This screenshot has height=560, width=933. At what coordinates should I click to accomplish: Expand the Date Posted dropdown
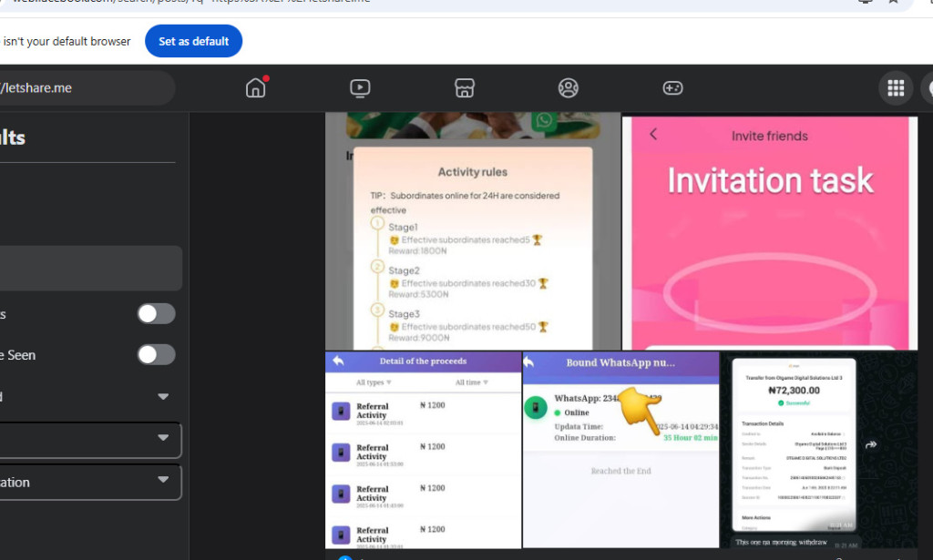[x=162, y=396]
